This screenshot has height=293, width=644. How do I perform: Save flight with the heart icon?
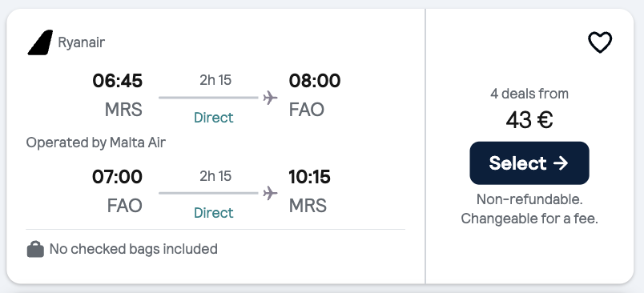(600, 42)
